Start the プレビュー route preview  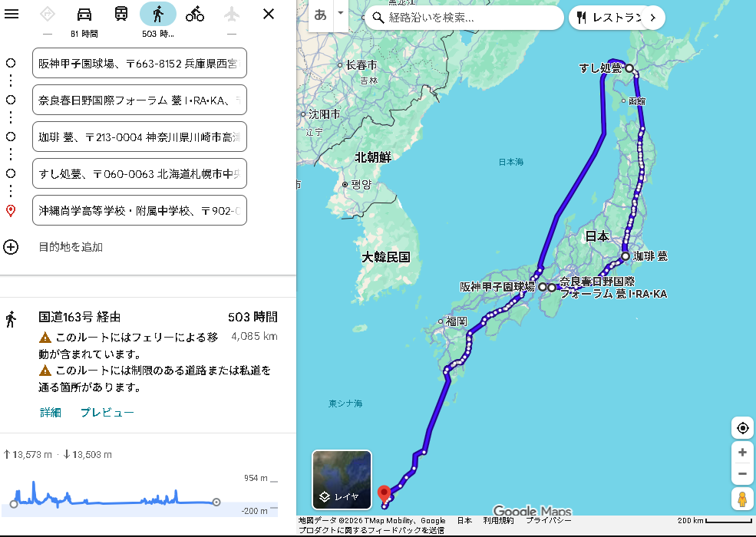coord(107,412)
